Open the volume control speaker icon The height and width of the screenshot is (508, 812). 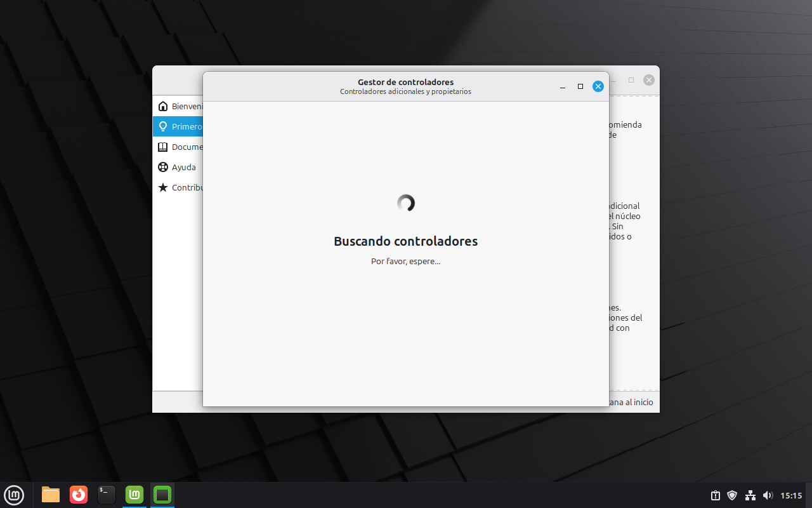click(768, 495)
